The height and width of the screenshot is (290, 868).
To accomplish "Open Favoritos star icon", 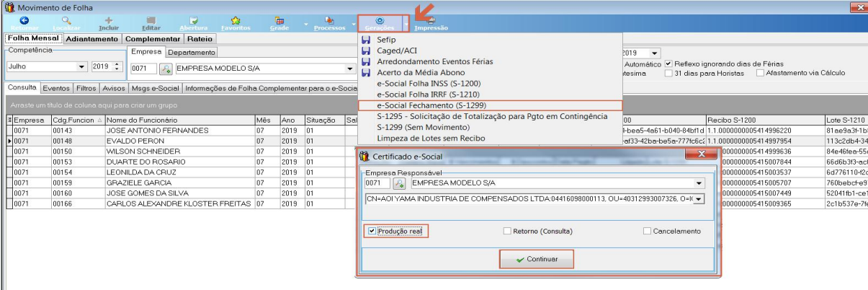I will [236, 20].
